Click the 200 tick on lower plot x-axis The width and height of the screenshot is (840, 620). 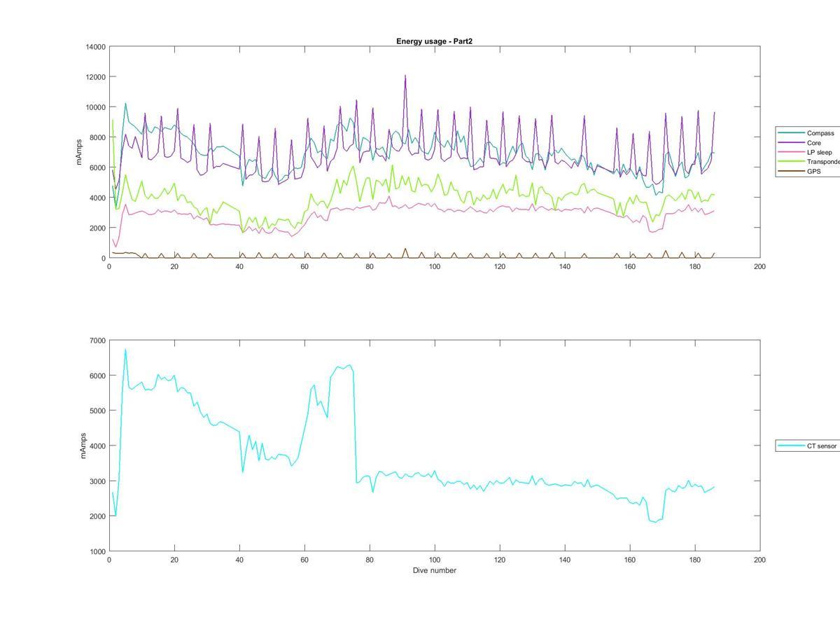tap(760, 560)
